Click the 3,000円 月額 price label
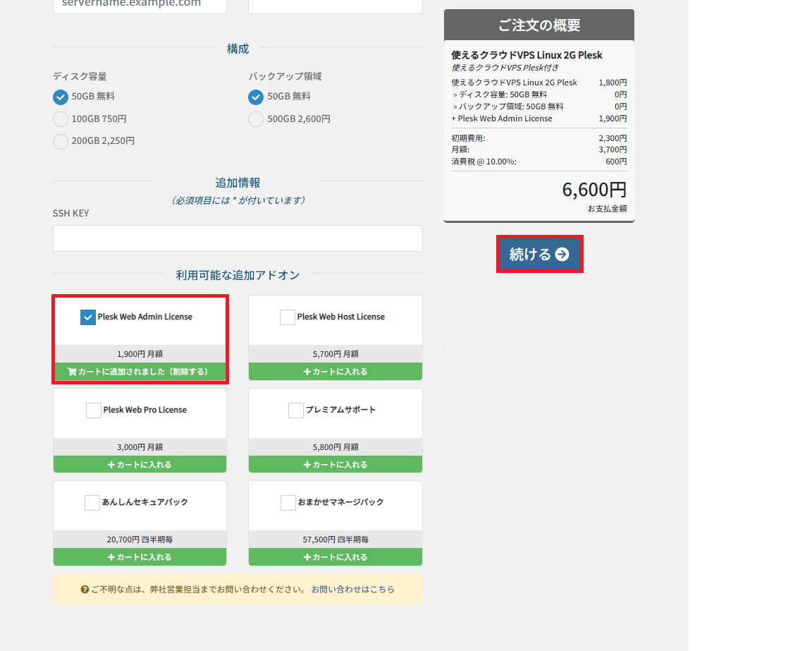The height and width of the screenshot is (651, 812). (x=140, y=446)
